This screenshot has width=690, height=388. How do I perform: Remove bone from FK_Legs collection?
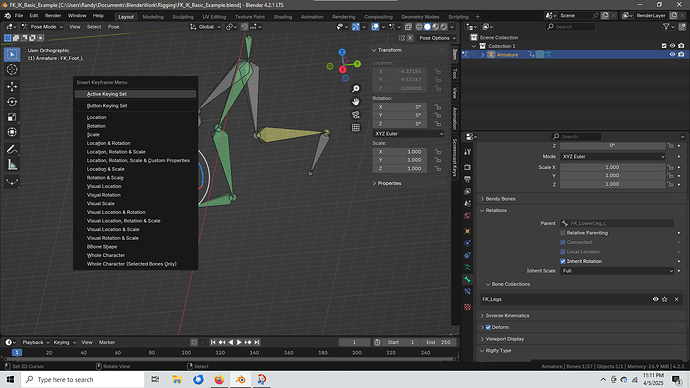click(x=676, y=299)
